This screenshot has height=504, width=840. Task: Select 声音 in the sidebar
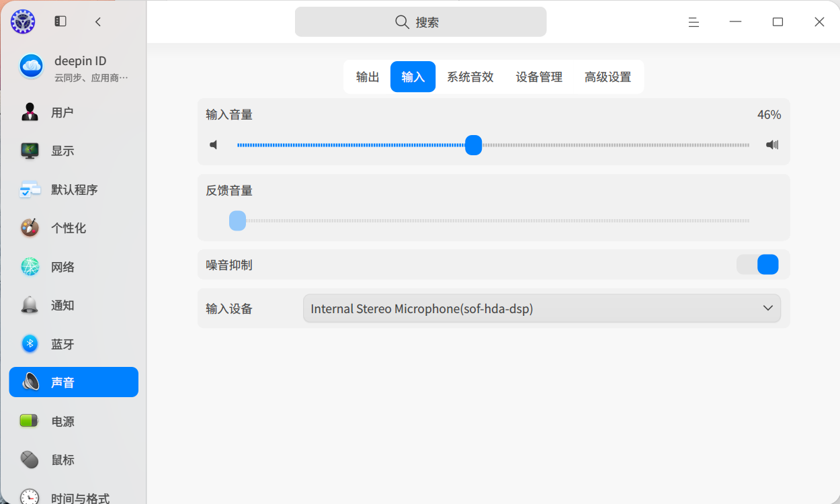(74, 382)
